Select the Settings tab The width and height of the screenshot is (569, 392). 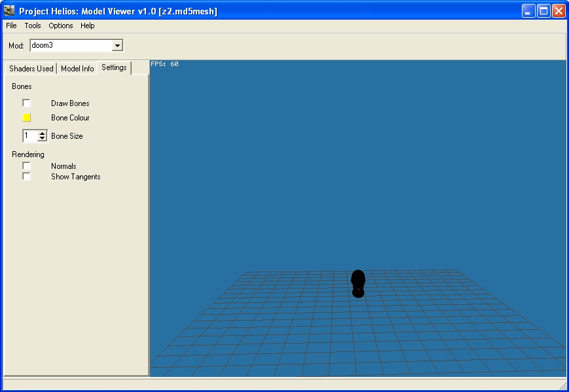tap(114, 68)
